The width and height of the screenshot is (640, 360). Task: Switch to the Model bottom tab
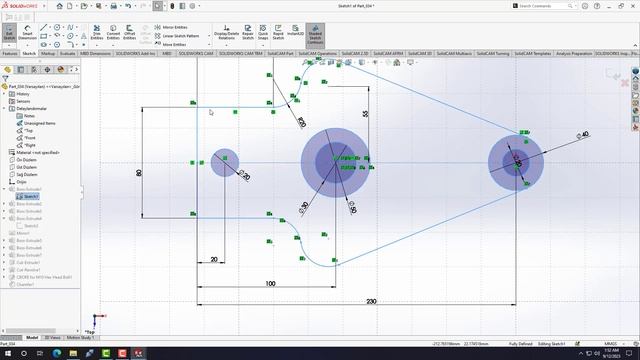click(x=32, y=338)
